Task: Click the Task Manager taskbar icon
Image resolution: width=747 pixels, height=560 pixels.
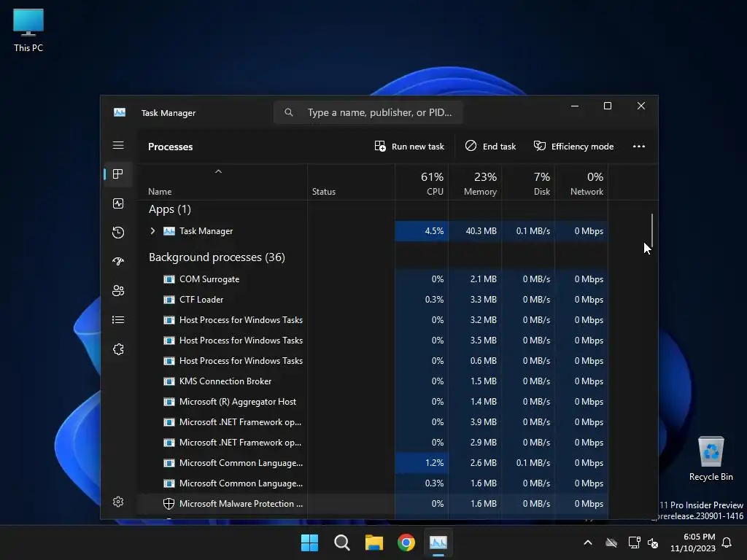Action: pyautogui.click(x=438, y=542)
